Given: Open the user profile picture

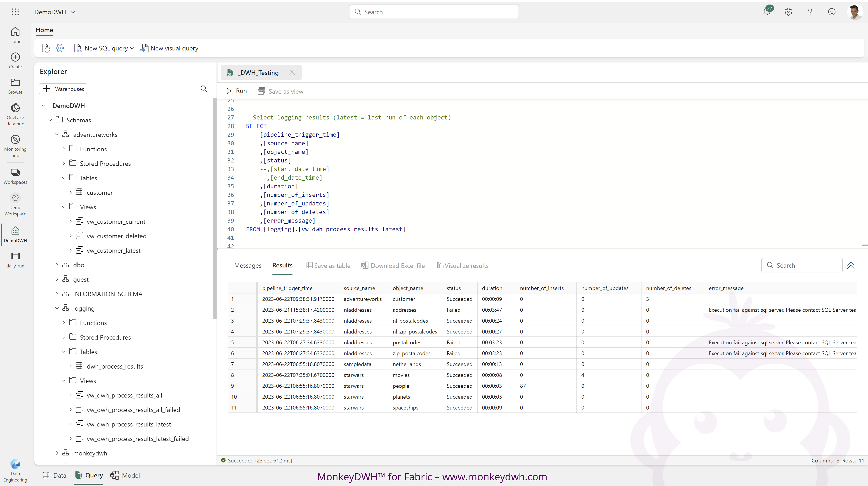Looking at the screenshot, I should pos(854,12).
